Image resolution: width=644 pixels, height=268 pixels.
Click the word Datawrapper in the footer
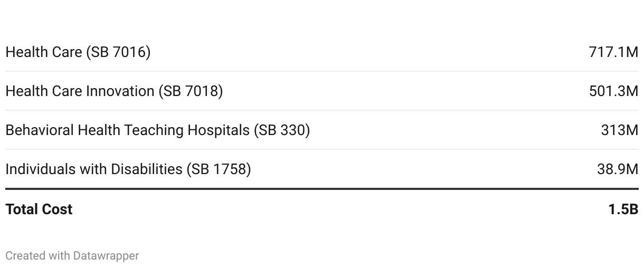(106, 256)
